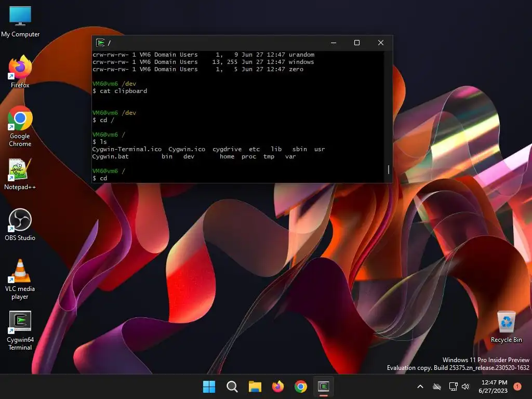Click 'usr' in the ls output
This screenshot has height=399, width=532.
[x=320, y=149]
